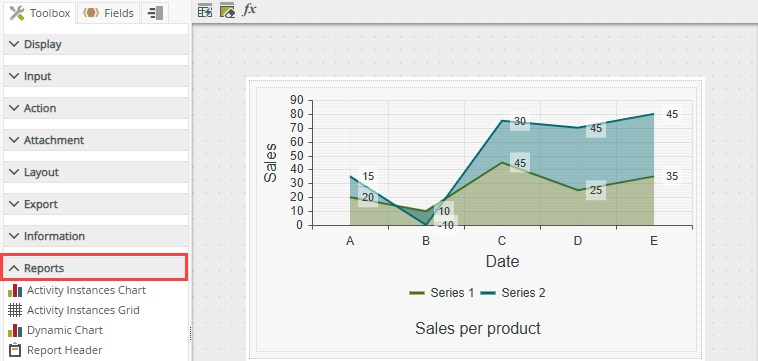Select the Toolbox tab
This screenshot has width=758, height=361.
point(40,13)
